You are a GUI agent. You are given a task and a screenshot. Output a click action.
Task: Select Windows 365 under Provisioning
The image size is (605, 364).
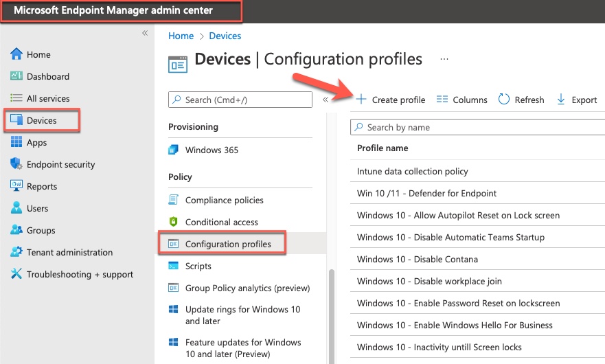[x=212, y=150]
